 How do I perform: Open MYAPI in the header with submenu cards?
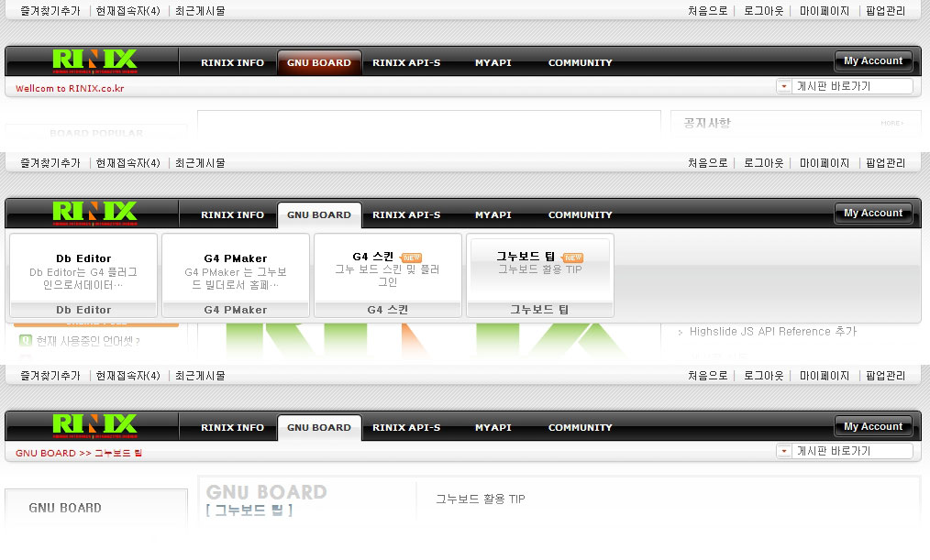click(493, 215)
